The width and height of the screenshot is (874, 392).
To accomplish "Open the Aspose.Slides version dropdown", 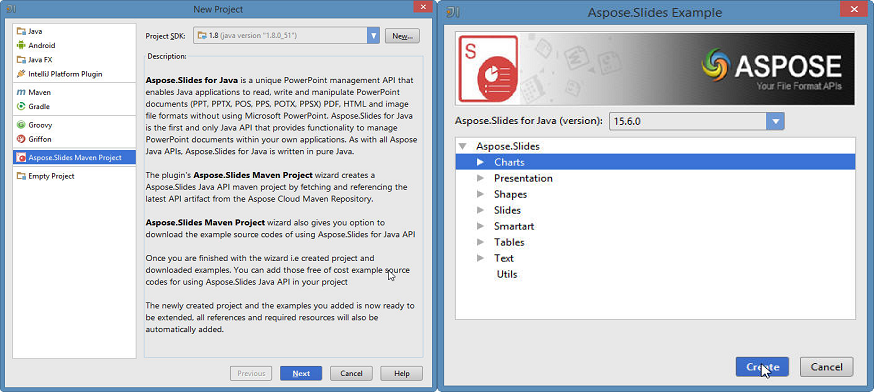I will pyautogui.click(x=775, y=121).
